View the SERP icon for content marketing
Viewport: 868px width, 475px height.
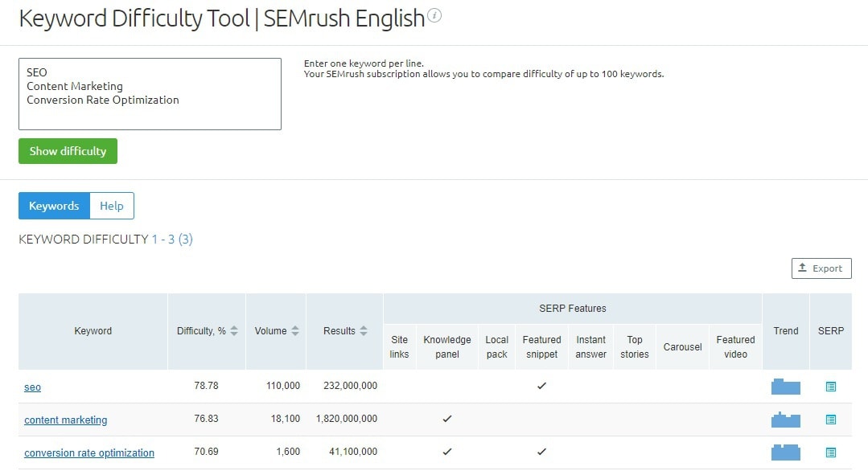[831, 419]
